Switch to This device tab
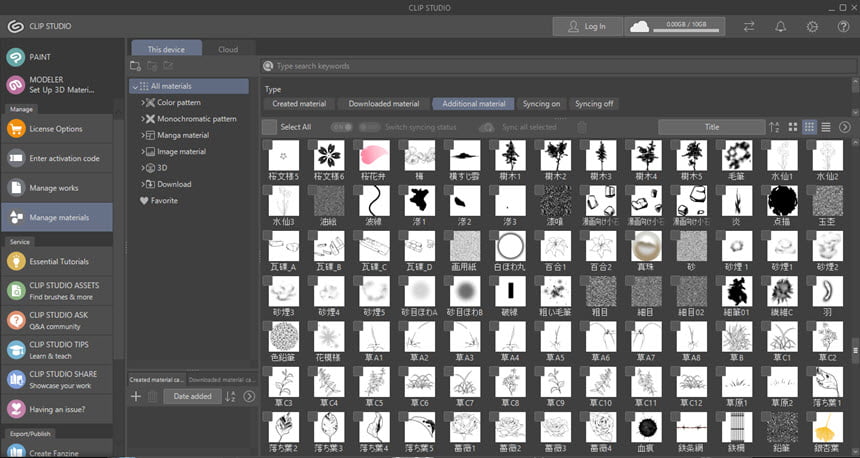 click(166, 49)
